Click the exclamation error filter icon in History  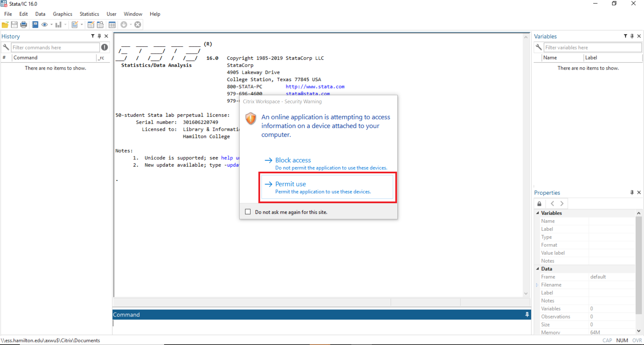105,47
